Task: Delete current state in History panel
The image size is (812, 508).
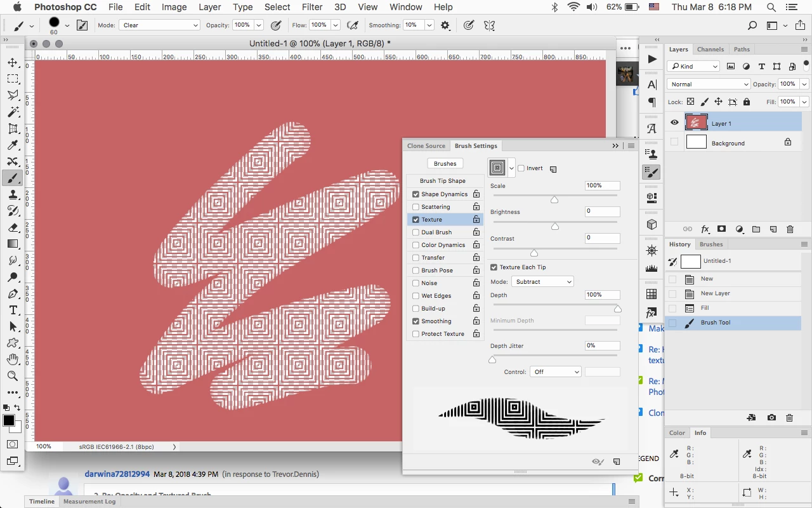Action: tap(789, 417)
